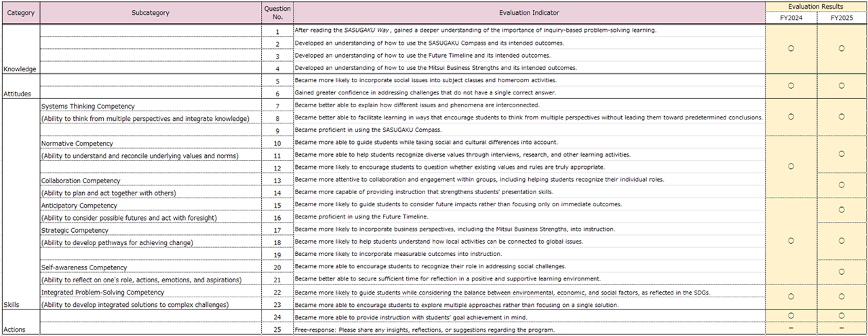This screenshot has height=336, width=868.
Task: Click 'Normative Competency' subcategory
Action: click(x=77, y=143)
